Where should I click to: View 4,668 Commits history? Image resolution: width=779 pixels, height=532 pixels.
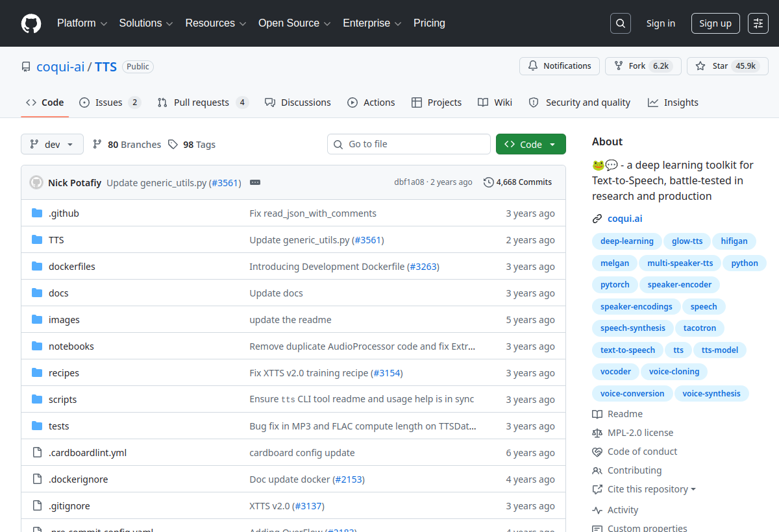[x=518, y=182]
